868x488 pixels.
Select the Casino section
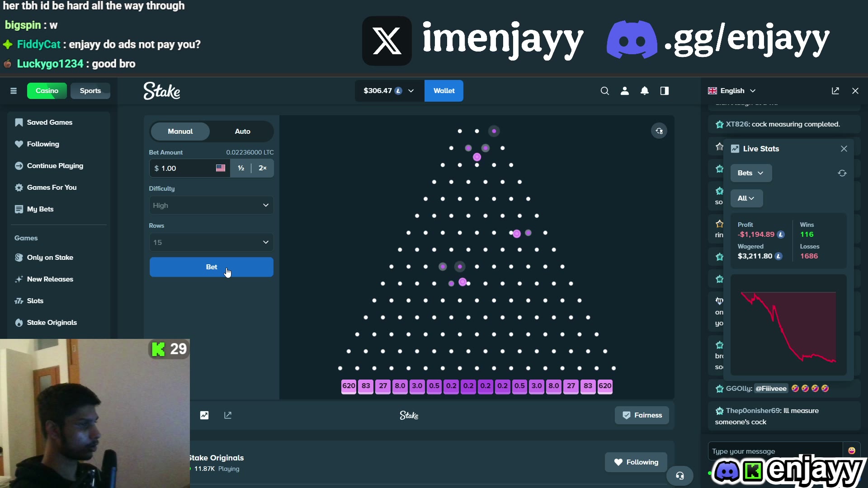click(47, 91)
